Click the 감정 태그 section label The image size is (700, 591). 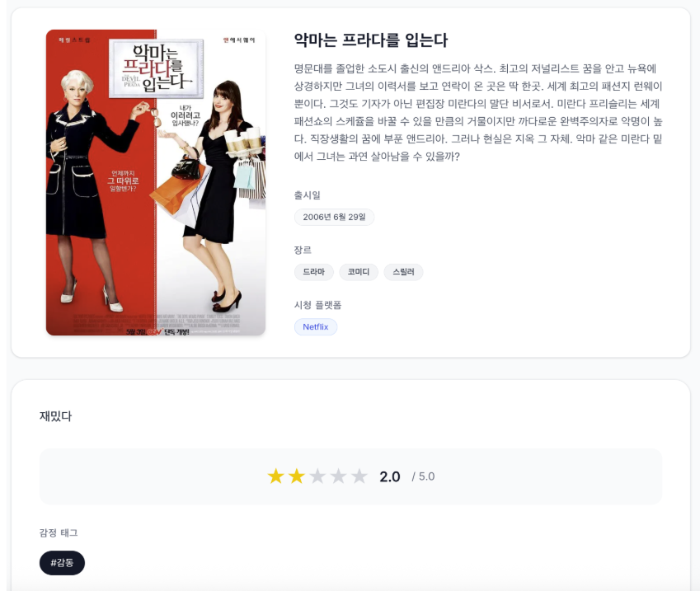click(59, 532)
